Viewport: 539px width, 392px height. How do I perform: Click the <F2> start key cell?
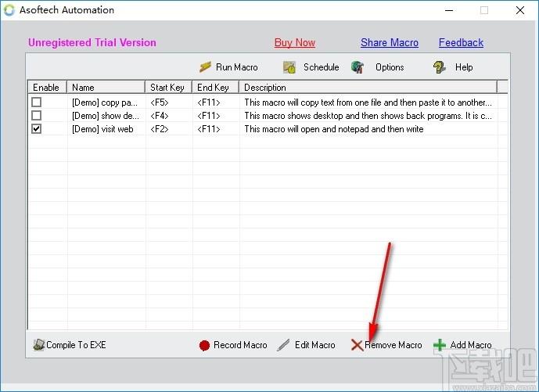[x=160, y=129]
